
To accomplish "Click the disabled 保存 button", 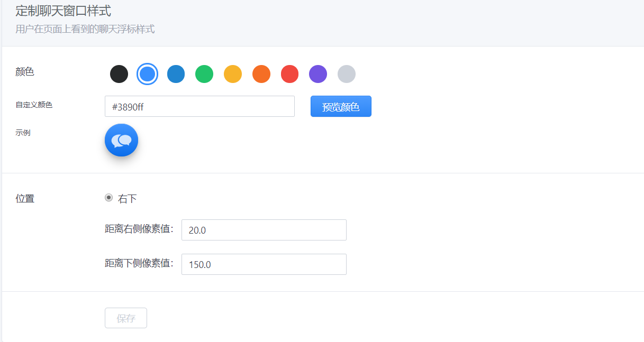I will coord(126,318).
